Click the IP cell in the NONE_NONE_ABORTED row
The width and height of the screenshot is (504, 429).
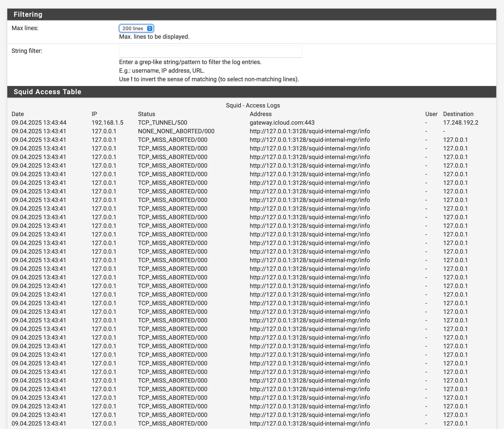[x=104, y=131]
